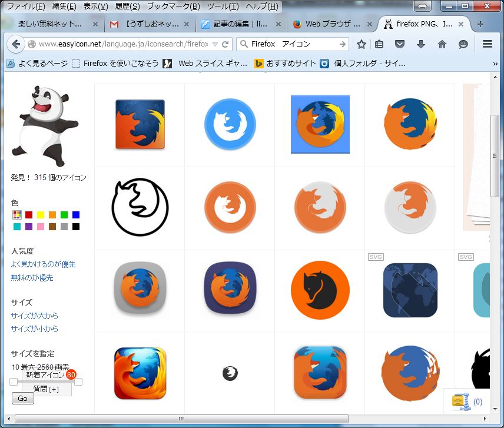Click the left size slider handle
Screen dimensions: 504x428
point(14,381)
